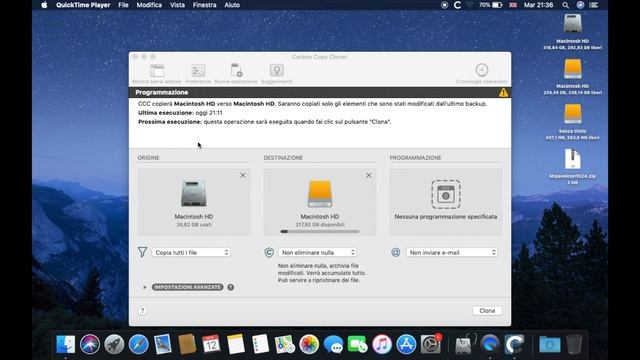The image size is (640, 360).
Task: Open Notification Center from the menu bar
Action: (x=593, y=5)
